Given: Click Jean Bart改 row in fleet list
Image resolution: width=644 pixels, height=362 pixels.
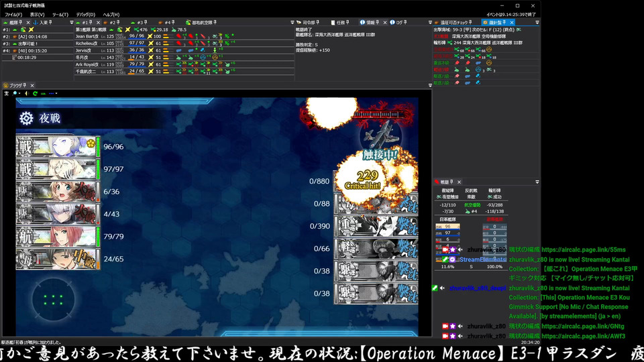Looking at the screenshot, I should coord(184,36).
